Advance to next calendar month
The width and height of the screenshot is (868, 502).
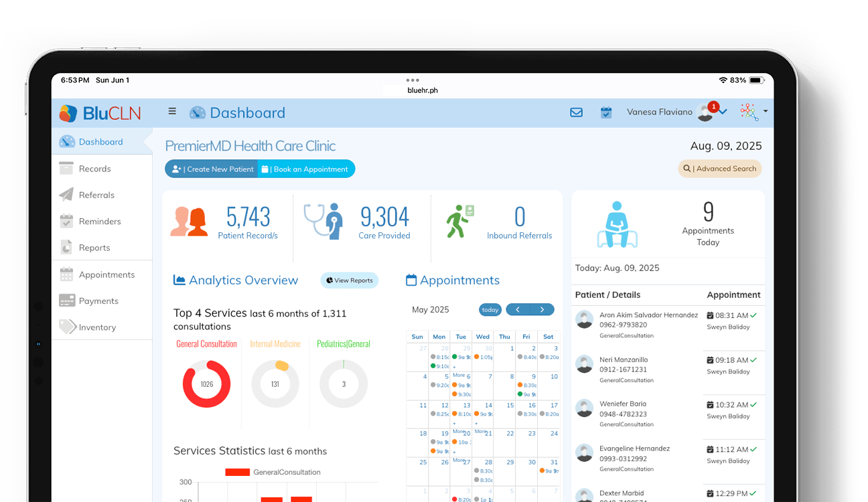point(542,310)
